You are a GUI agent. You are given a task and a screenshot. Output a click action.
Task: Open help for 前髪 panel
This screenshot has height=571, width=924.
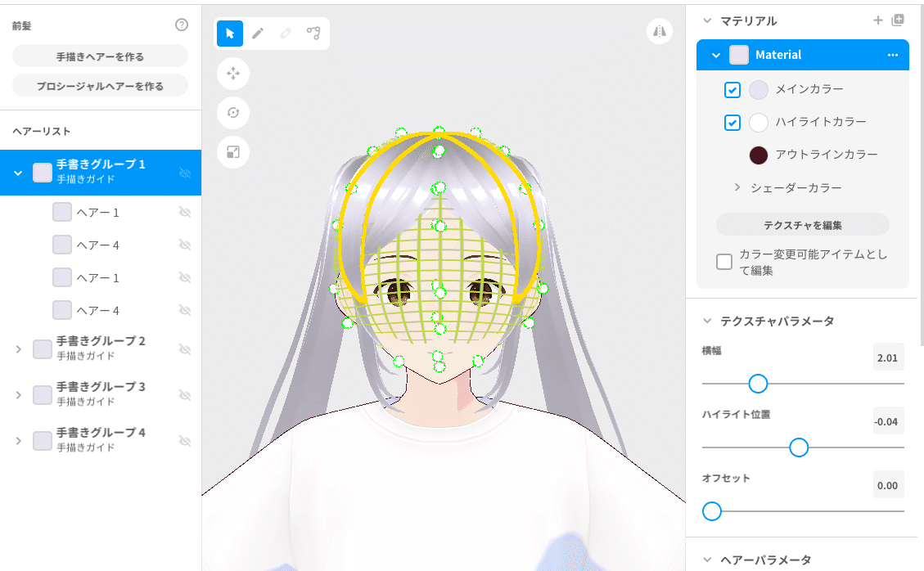pos(182,25)
